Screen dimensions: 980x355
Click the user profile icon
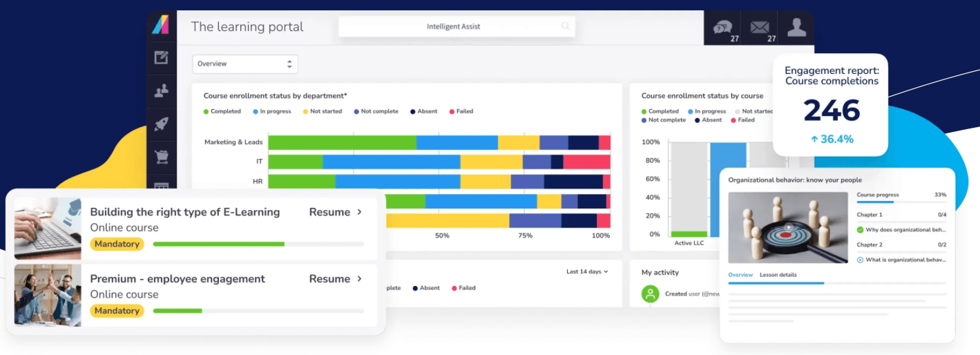pyautogui.click(x=796, y=28)
